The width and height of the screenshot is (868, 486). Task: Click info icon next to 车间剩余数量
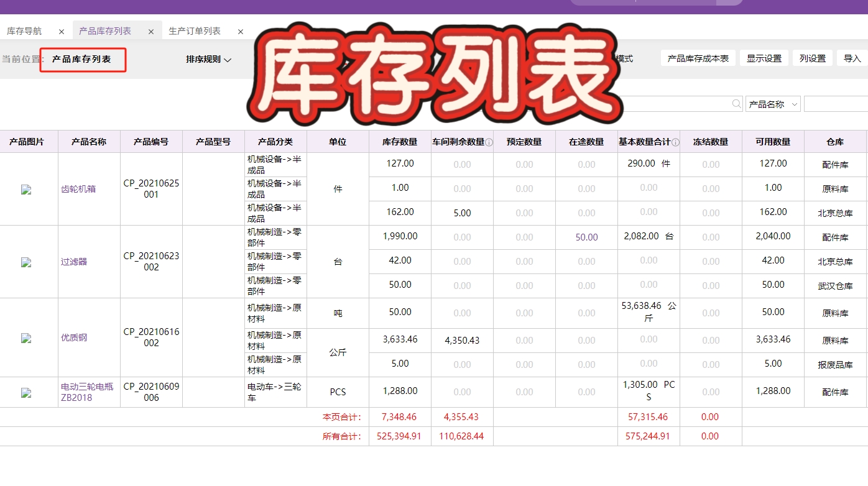489,142
